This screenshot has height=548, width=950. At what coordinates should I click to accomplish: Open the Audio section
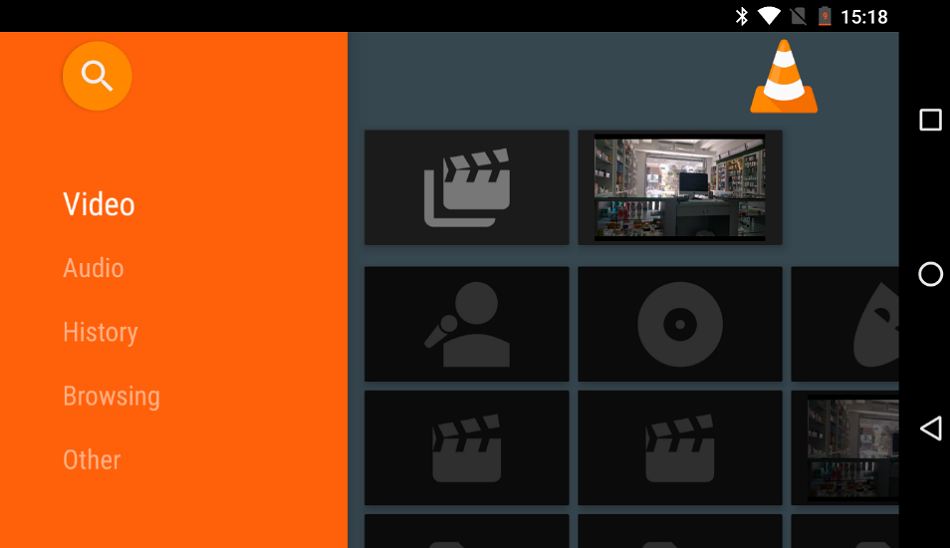click(93, 268)
